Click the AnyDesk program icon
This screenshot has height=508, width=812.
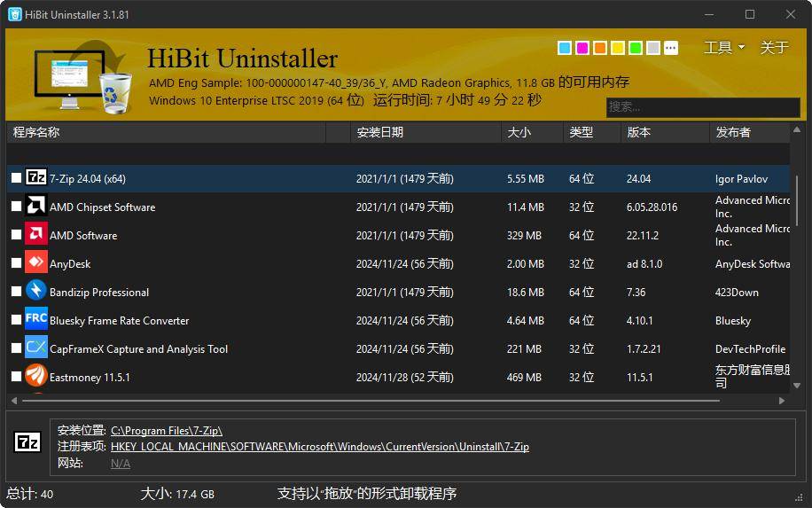click(36, 262)
